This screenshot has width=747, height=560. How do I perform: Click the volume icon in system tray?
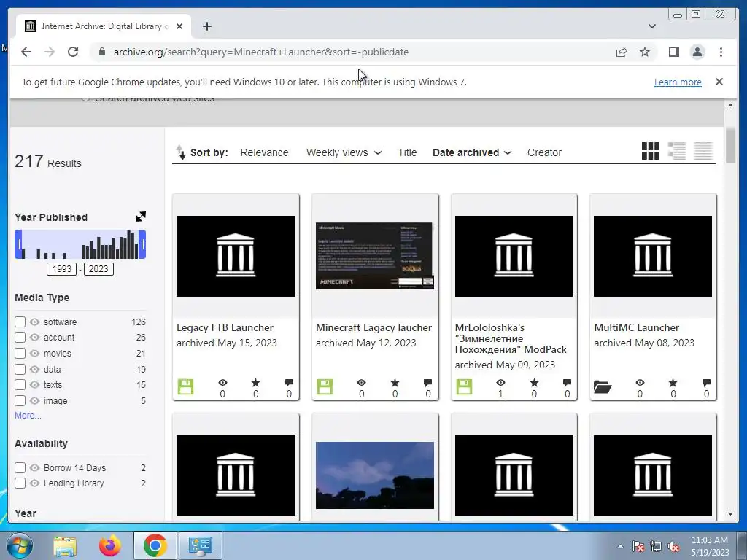[673, 546]
